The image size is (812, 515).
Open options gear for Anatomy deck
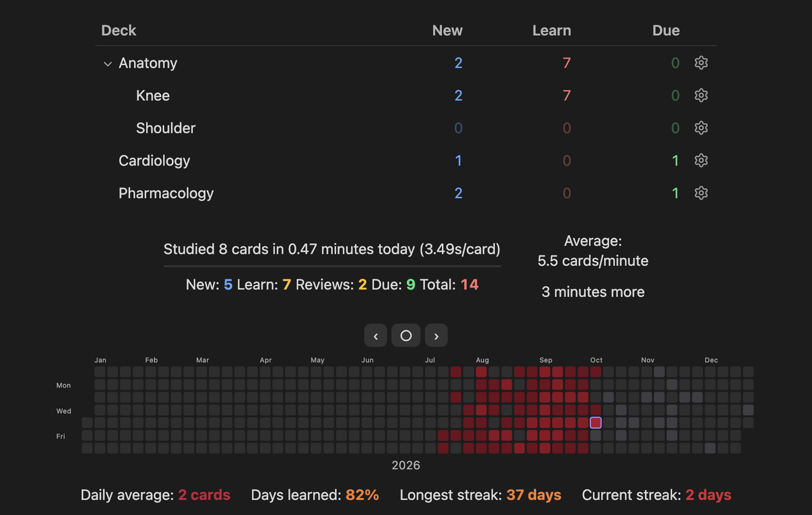(701, 63)
